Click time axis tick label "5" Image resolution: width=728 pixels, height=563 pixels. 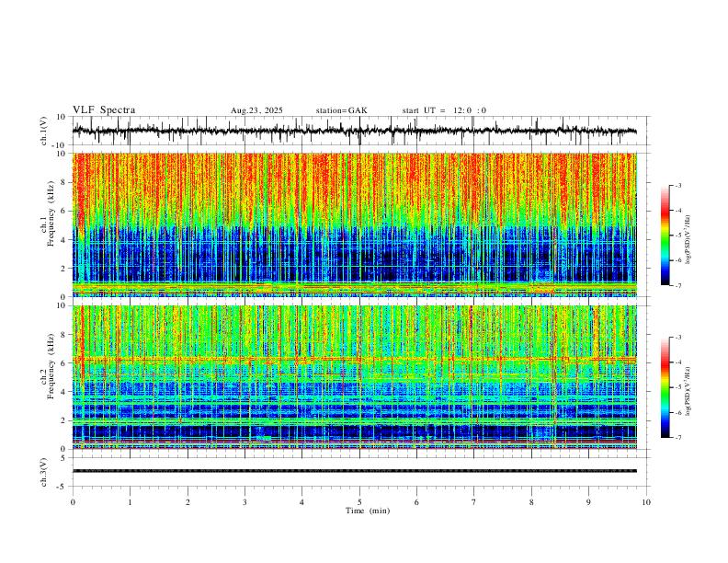(x=359, y=502)
